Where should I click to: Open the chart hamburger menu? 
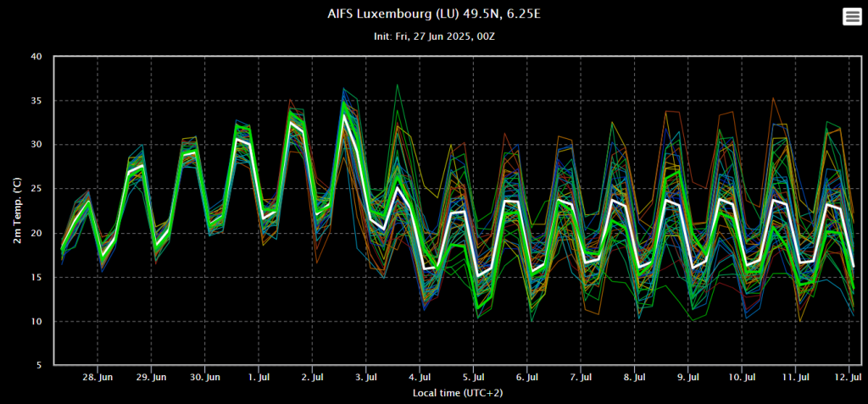[851, 17]
